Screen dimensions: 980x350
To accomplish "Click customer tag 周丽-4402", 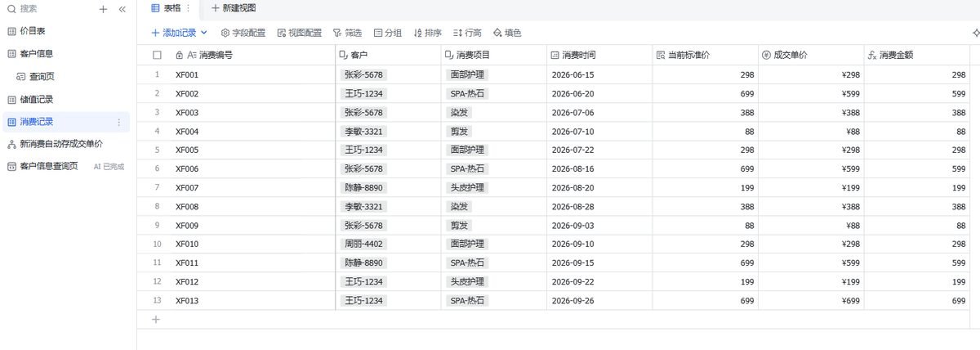I will tap(363, 244).
